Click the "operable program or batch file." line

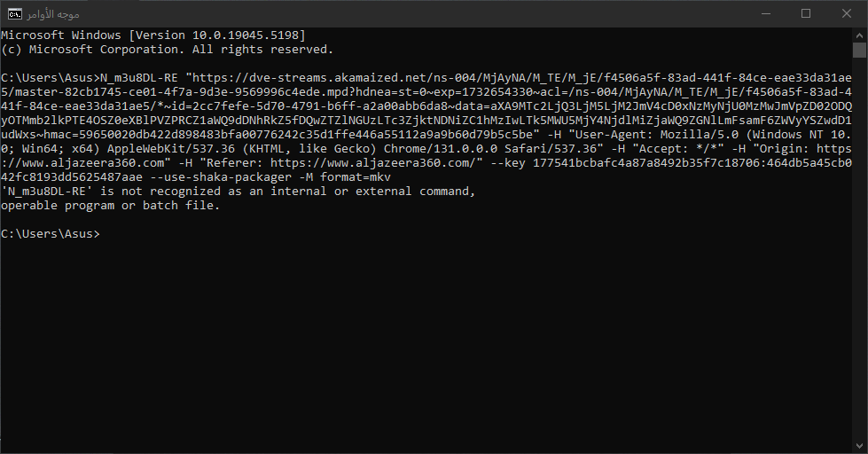point(110,206)
